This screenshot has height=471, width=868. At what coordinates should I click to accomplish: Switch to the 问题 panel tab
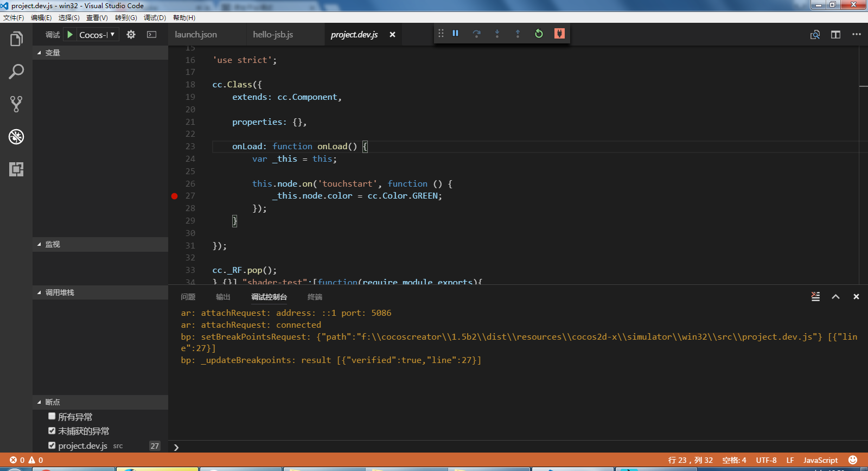(188, 297)
